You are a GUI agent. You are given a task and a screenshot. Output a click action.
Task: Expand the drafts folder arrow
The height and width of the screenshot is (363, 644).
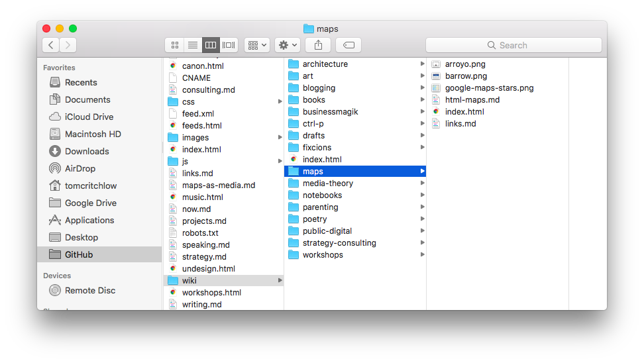(x=422, y=135)
